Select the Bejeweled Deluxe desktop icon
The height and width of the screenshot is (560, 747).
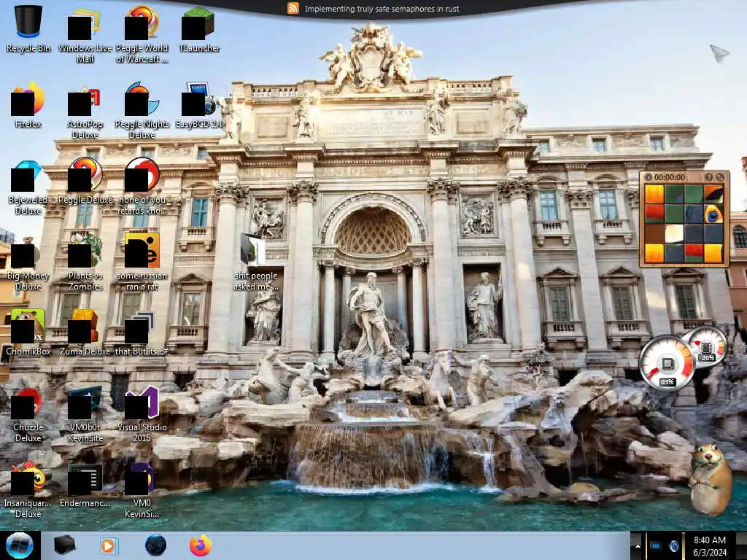(x=28, y=187)
